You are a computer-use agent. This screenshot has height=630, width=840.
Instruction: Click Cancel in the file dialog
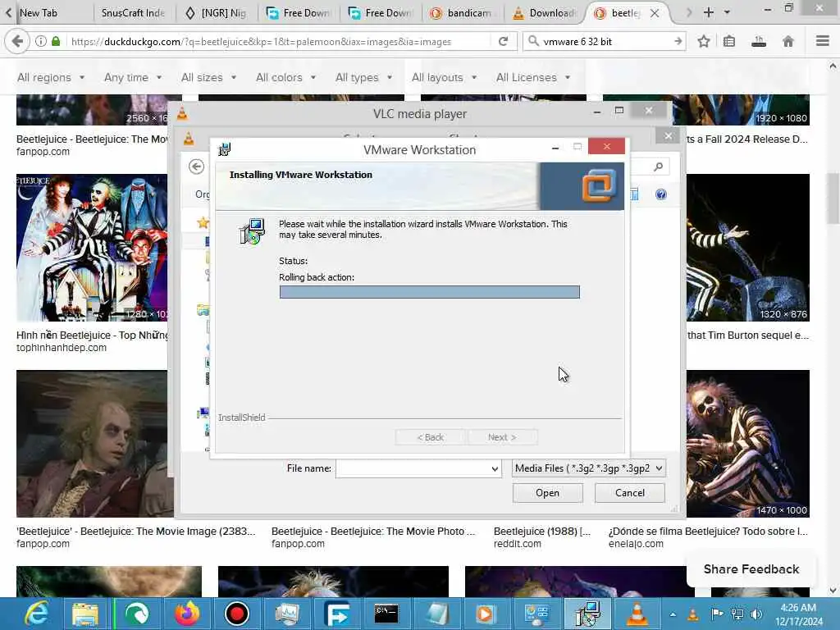pyautogui.click(x=629, y=493)
